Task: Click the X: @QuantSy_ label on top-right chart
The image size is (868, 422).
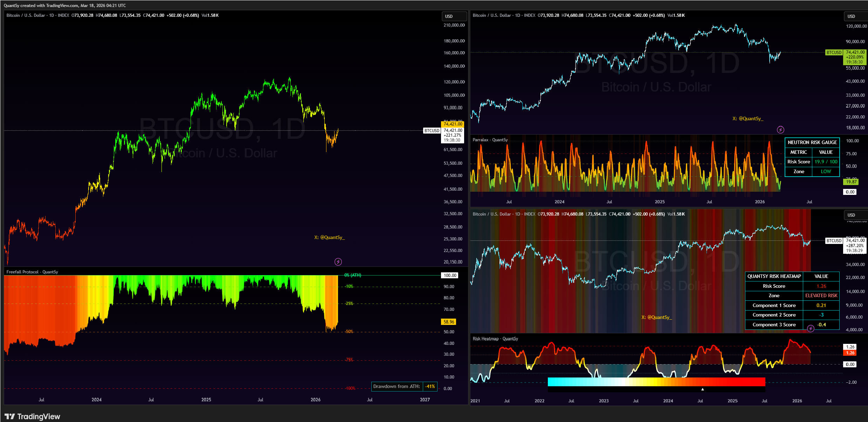Action: (748, 119)
